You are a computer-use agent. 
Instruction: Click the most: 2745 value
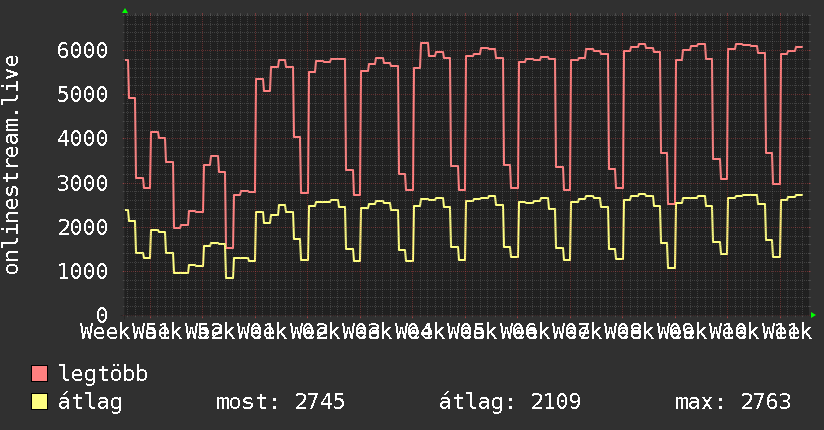[280, 402]
